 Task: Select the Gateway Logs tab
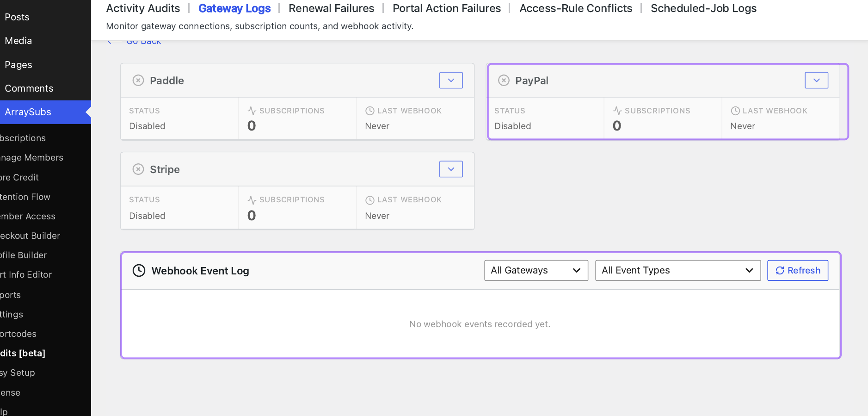coord(234,8)
